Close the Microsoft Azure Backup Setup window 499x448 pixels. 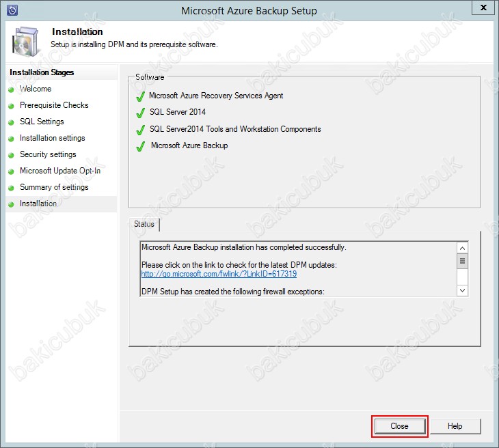pyautogui.click(x=483, y=8)
